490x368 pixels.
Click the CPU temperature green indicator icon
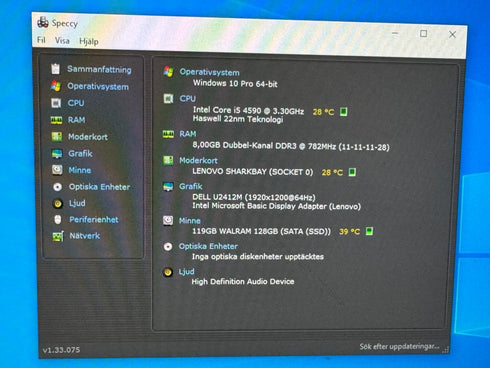343,112
